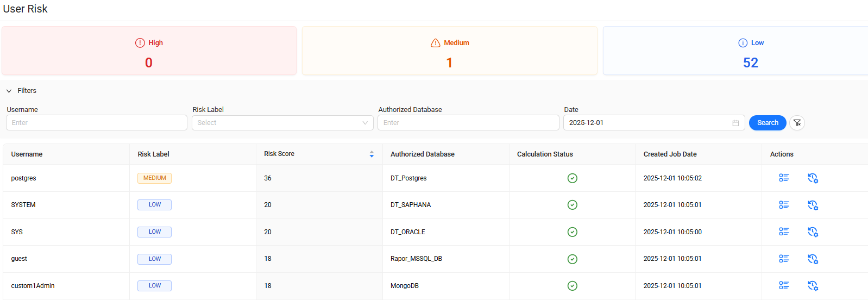Select the Low risk card count 52
868x300 pixels.
(x=751, y=63)
